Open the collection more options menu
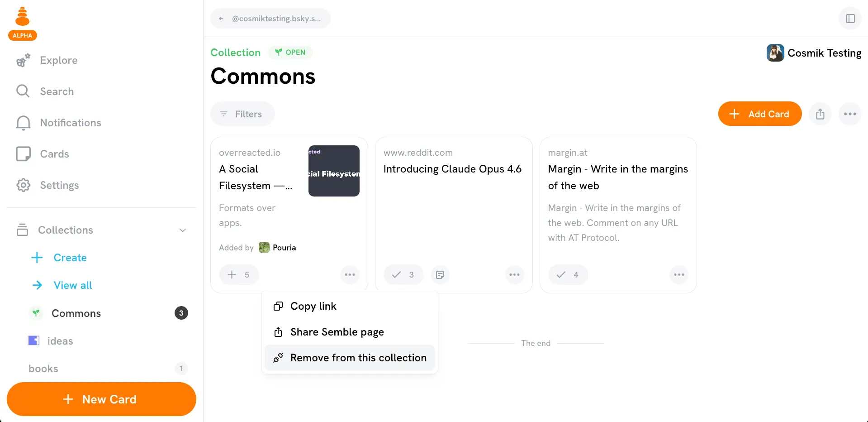The width and height of the screenshot is (868, 422). [x=849, y=114]
